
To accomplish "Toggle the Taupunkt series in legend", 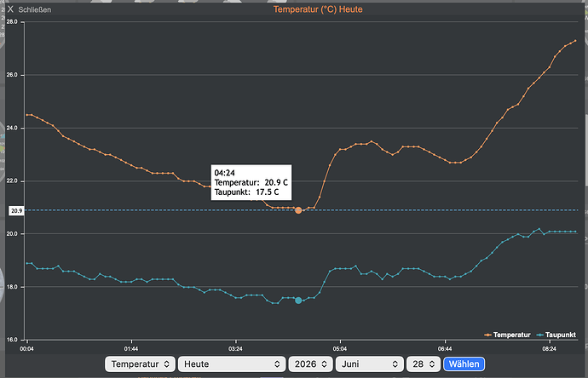I will [x=560, y=335].
